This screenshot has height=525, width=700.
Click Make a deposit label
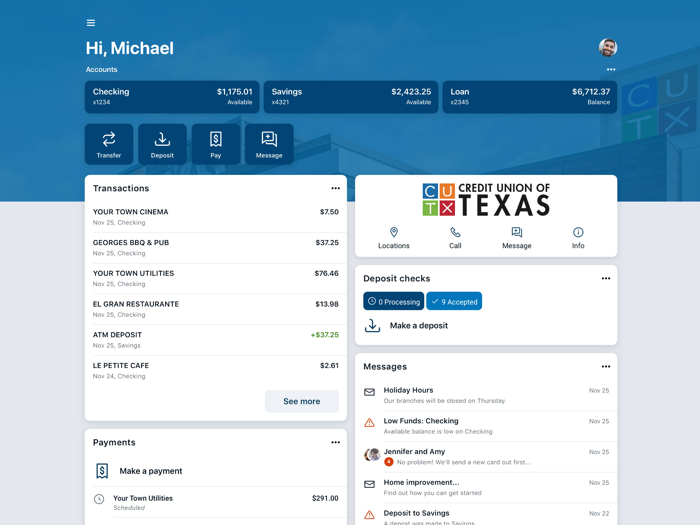tap(419, 326)
